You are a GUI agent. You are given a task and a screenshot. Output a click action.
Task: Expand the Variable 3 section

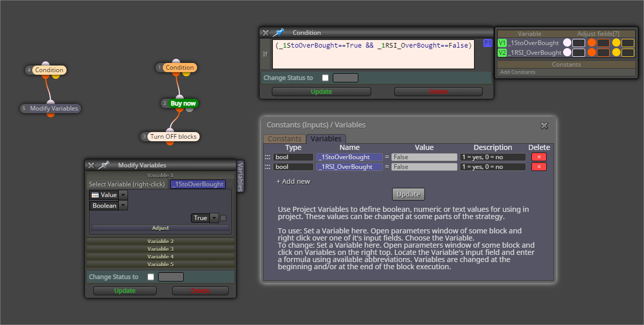pos(161,249)
